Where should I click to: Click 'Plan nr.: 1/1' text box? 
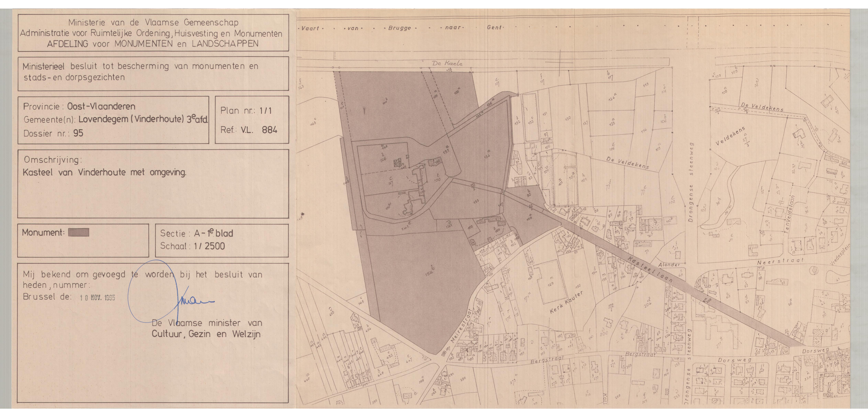click(x=246, y=110)
